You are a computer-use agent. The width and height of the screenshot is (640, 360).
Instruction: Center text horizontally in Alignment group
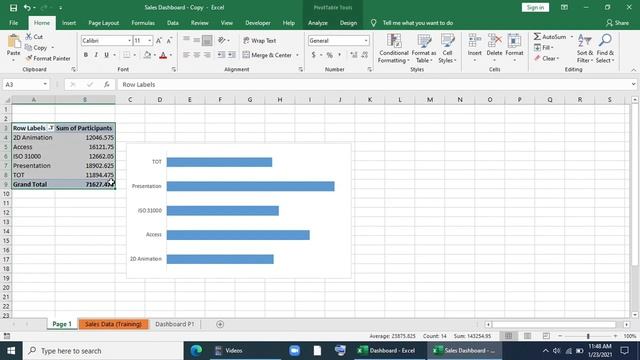pyautogui.click(x=196, y=55)
